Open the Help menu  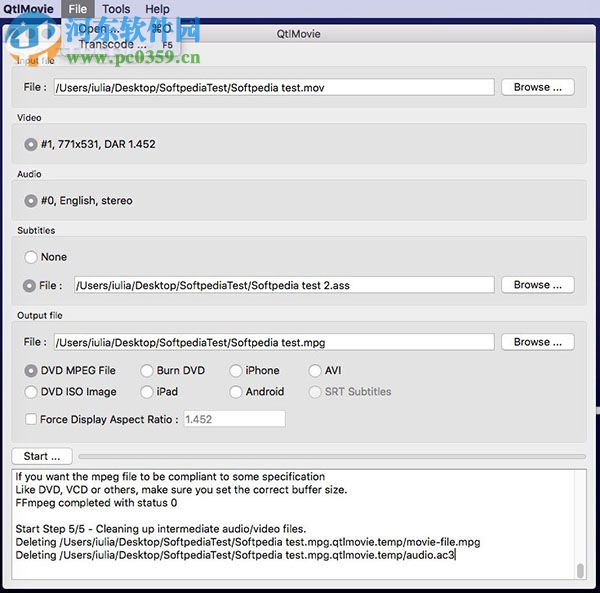(157, 9)
